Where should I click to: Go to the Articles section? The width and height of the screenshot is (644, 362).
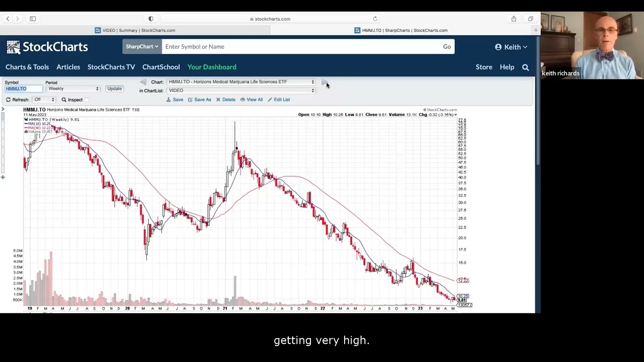tap(68, 67)
